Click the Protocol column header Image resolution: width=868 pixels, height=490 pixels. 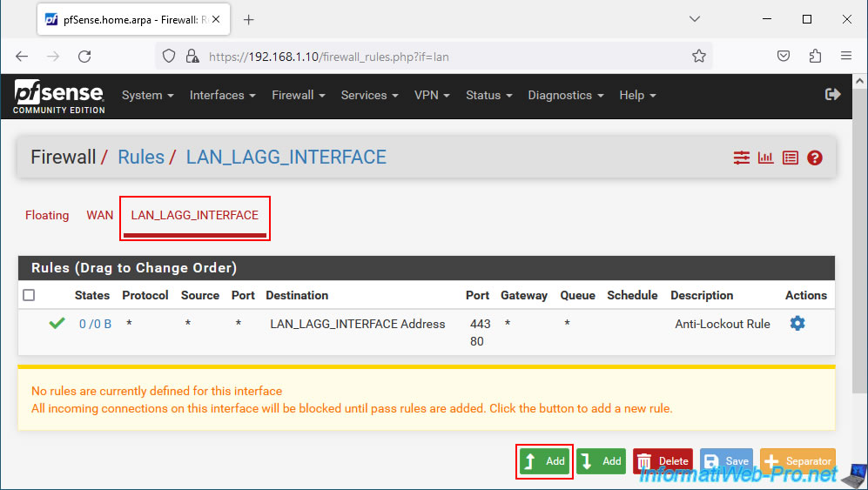tap(145, 295)
